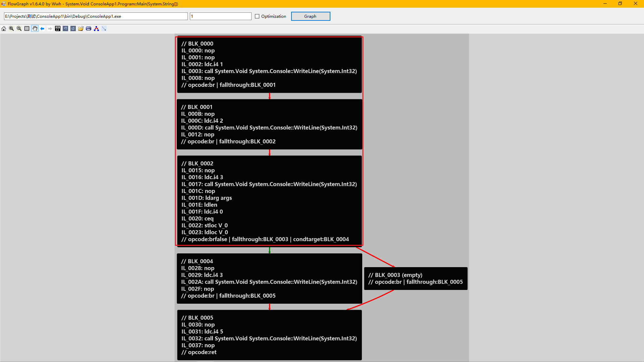Print the graph using the printer icon
Image resolution: width=644 pixels, height=362 pixels.
point(89,28)
